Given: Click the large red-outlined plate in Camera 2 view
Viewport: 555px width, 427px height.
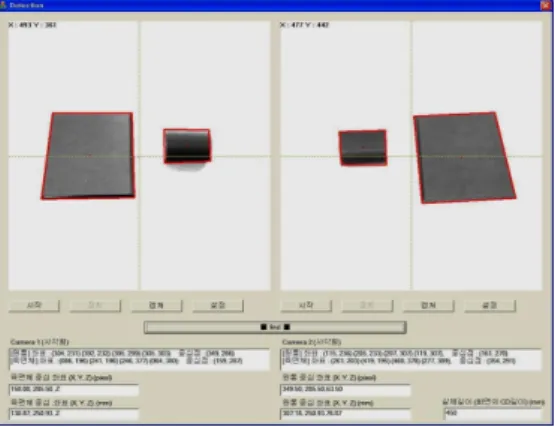Looking at the screenshot, I should click(464, 158).
